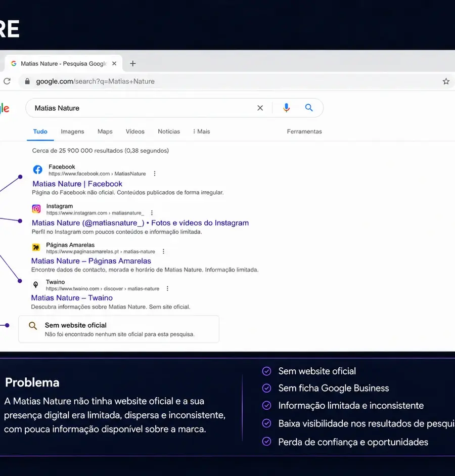Open options menu for Twaino result
The height and width of the screenshot is (476, 455).
point(167,288)
